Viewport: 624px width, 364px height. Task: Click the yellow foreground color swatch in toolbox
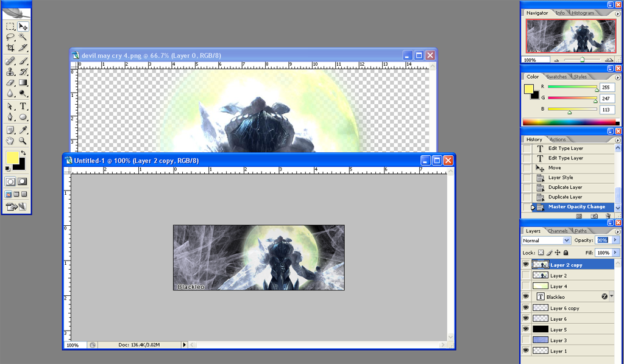tap(12, 158)
